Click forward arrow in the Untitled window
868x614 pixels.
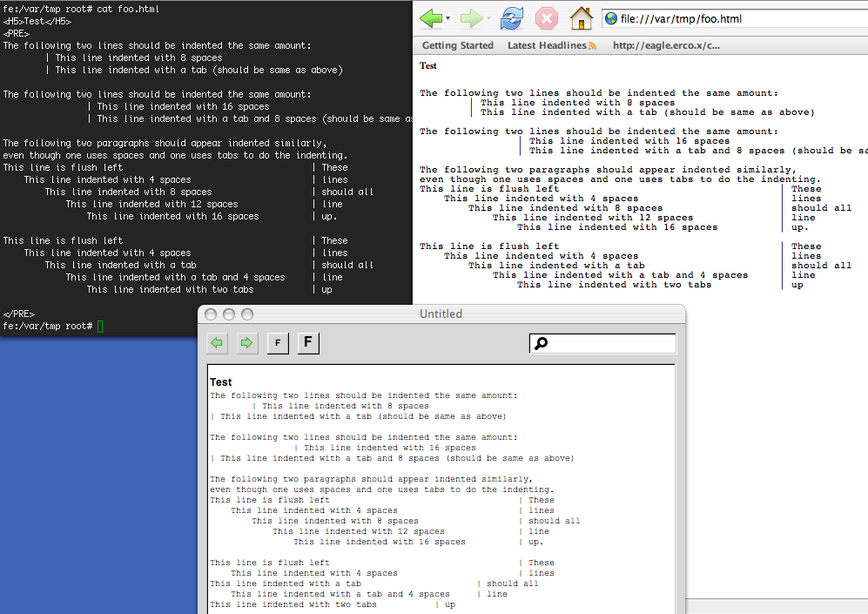(247, 343)
